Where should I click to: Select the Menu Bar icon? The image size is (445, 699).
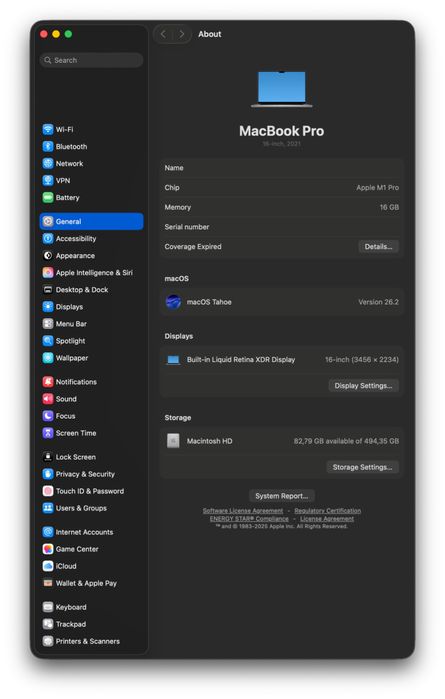coord(48,324)
